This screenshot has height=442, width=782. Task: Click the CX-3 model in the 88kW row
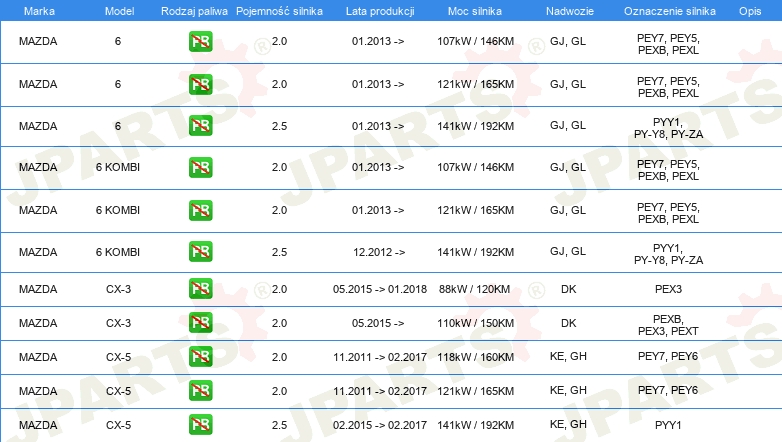pos(118,289)
